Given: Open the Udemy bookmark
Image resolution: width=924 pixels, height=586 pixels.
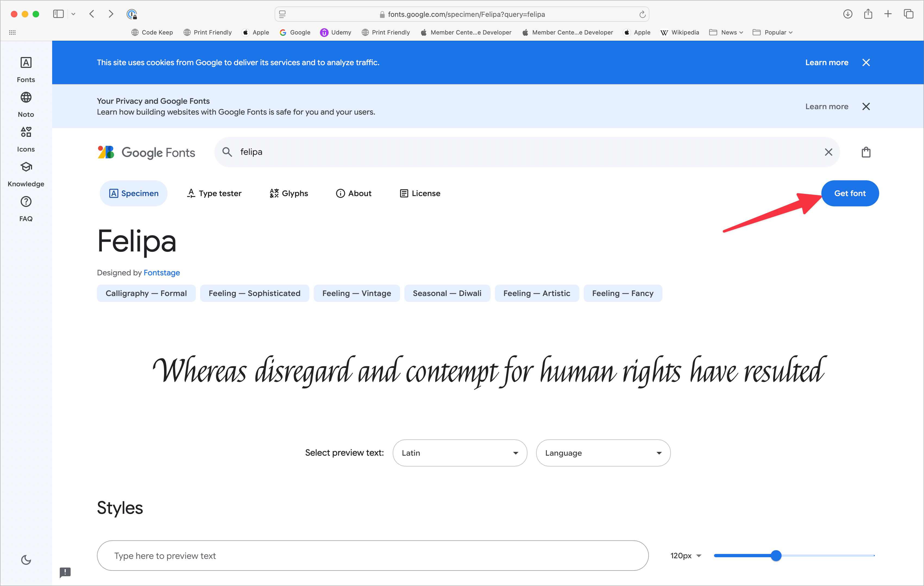Looking at the screenshot, I should pyautogui.click(x=336, y=33).
